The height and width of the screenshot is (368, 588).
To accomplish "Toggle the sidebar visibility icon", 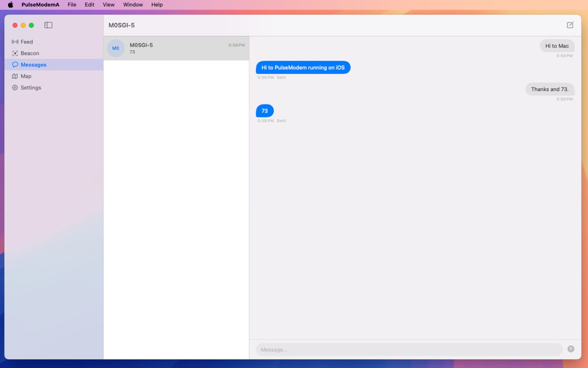I will [x=48, y=25].
